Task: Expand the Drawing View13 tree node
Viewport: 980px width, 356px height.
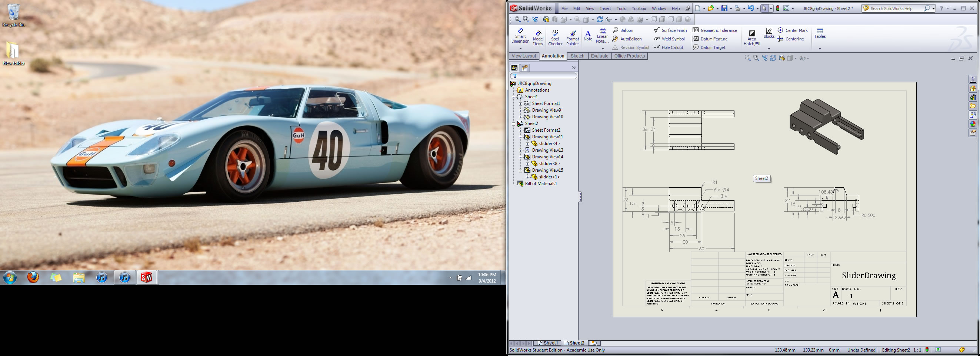Action: click(x=520, y=151)
